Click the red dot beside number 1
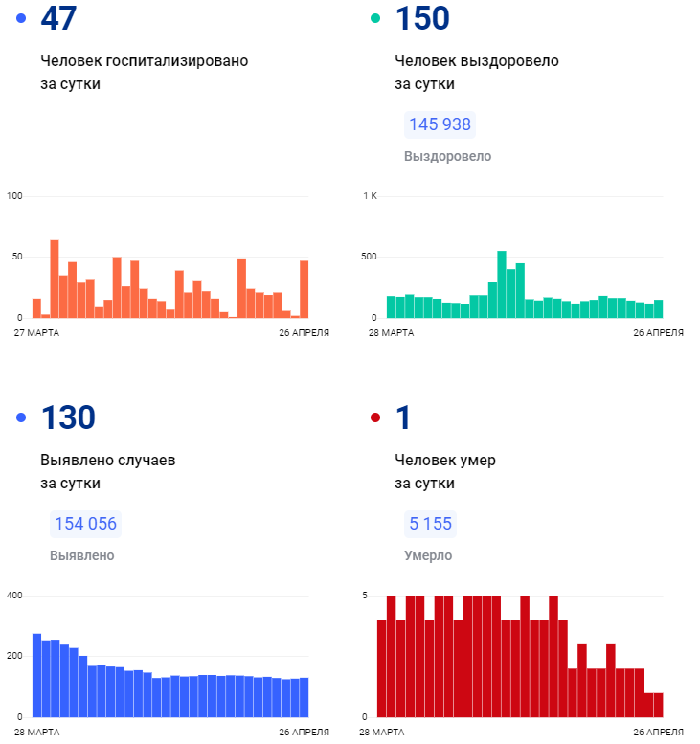 tap(375, 417)
